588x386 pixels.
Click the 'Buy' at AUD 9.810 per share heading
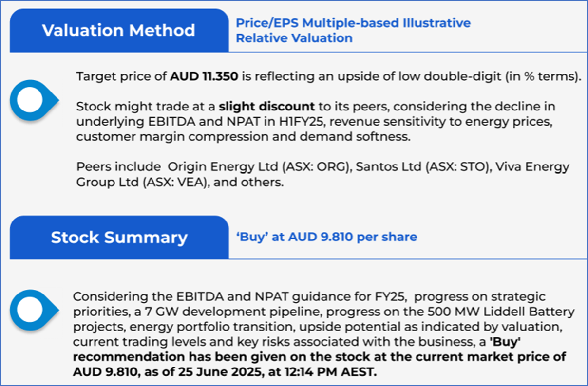(326, 237)
